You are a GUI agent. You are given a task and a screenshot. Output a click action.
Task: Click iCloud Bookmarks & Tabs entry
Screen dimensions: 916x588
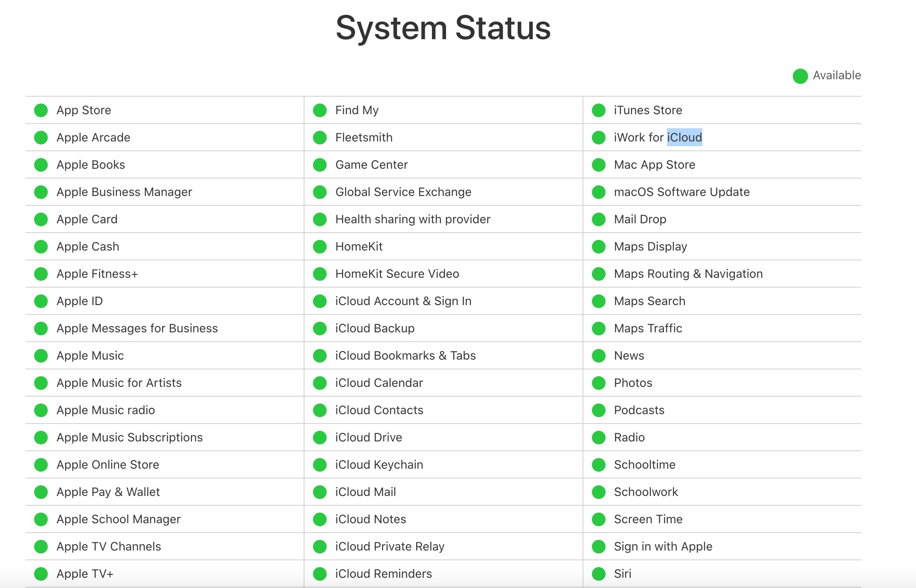tap(406, 356)
